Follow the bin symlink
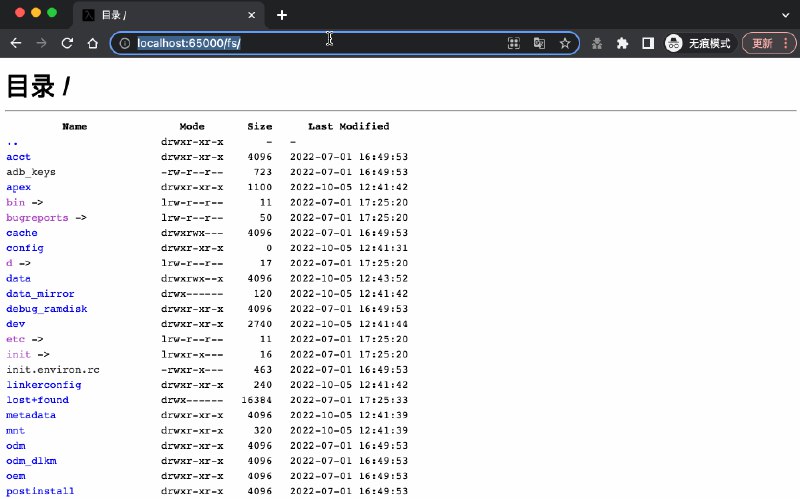The width and height of the screenshot is (800, 499). pyautogui.click(x=15, y=203)
